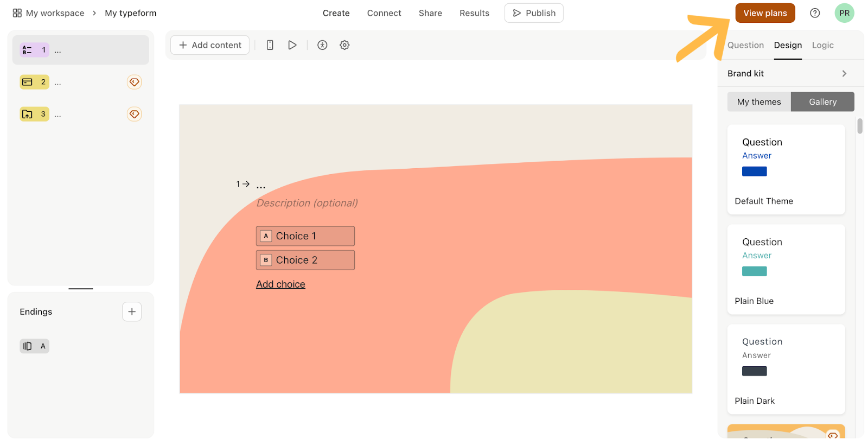868x445 pixels.
Task: Click the help question mark icon
Action: (x=814, y=13)
